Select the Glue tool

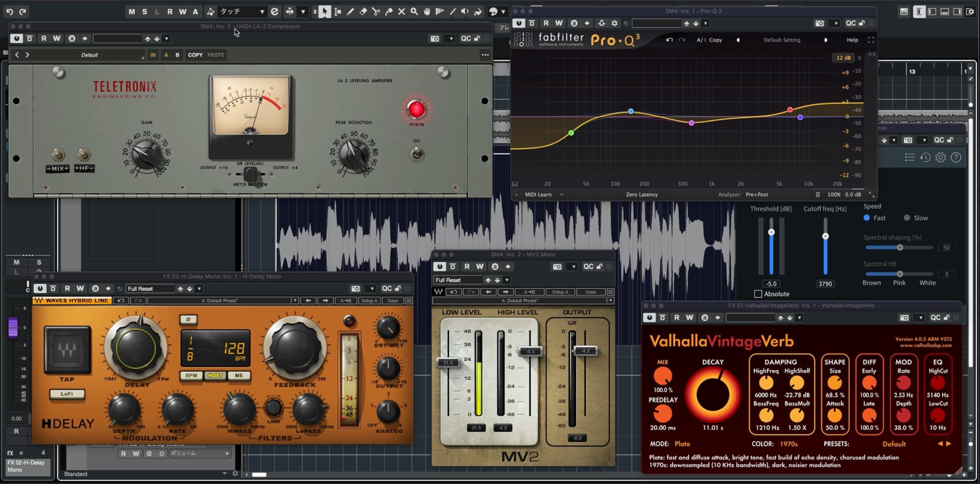(x=389, y=11)
